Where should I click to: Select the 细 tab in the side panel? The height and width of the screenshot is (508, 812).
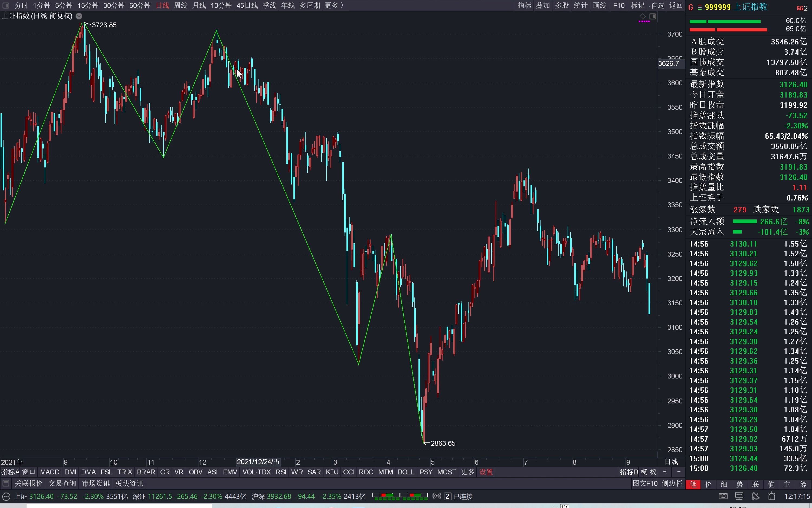[724, 484]
